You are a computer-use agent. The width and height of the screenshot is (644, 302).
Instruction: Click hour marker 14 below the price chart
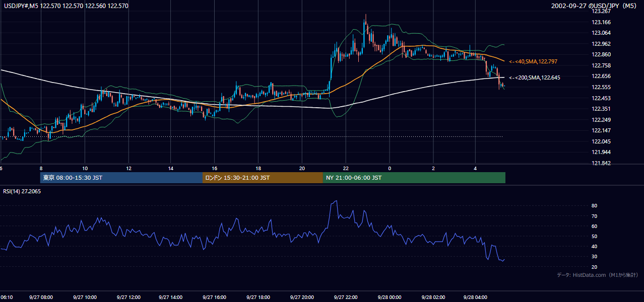[x=171, y=168]
